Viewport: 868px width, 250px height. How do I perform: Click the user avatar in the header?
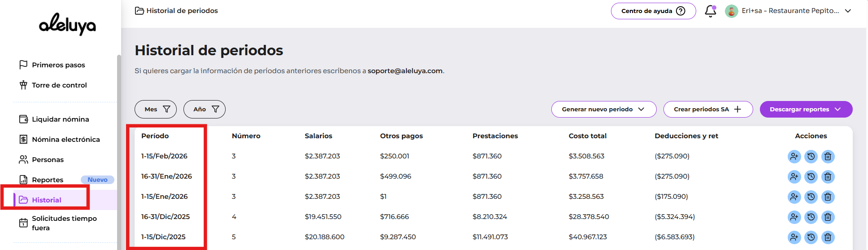(731, 11)
